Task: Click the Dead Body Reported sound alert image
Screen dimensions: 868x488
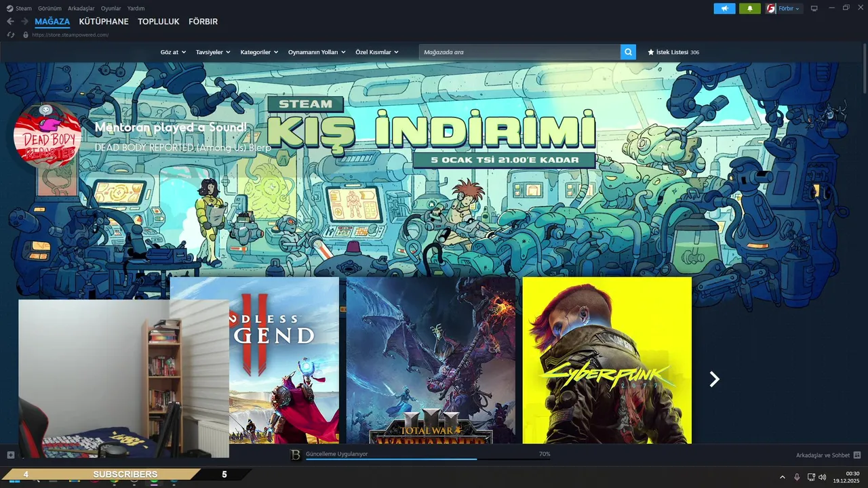Action: 47,136
